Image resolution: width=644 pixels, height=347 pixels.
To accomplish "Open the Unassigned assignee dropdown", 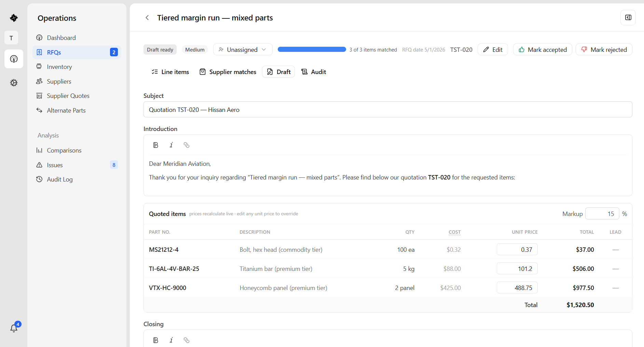I will (x=243, y=49).
